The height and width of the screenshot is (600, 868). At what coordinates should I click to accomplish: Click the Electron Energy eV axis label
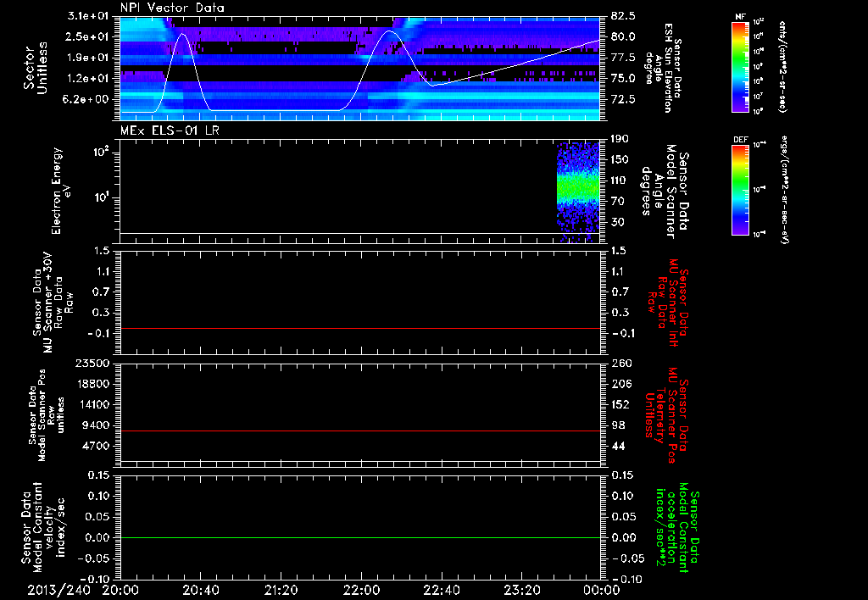(62, 191)
